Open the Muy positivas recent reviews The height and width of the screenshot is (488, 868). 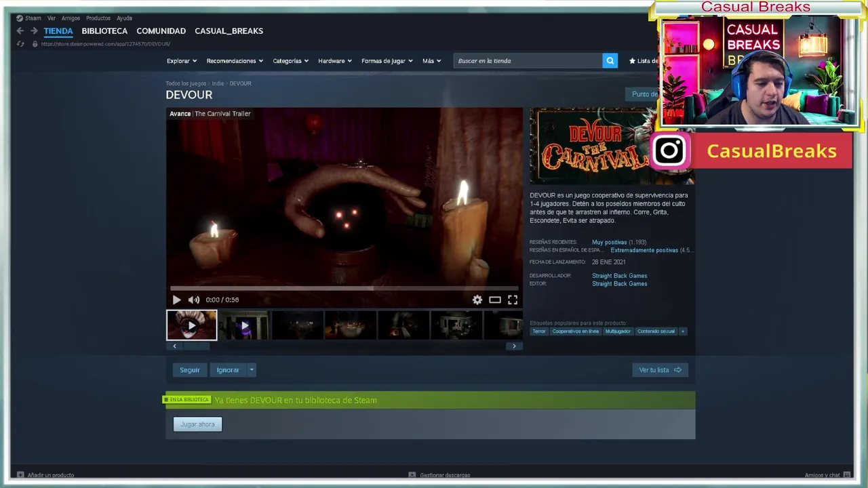(x=609, y=242)
